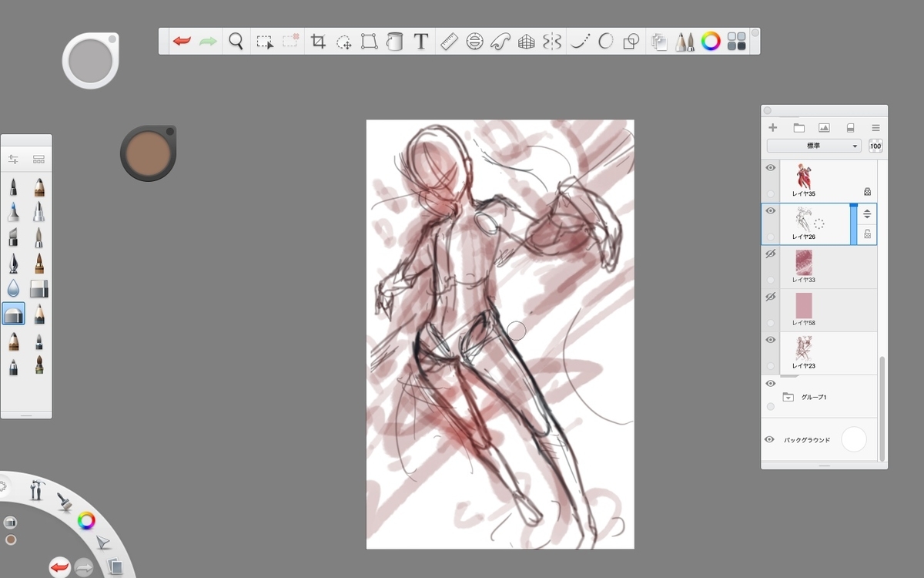Click the Undo arrow in top toolbar

tap(182, 41)
